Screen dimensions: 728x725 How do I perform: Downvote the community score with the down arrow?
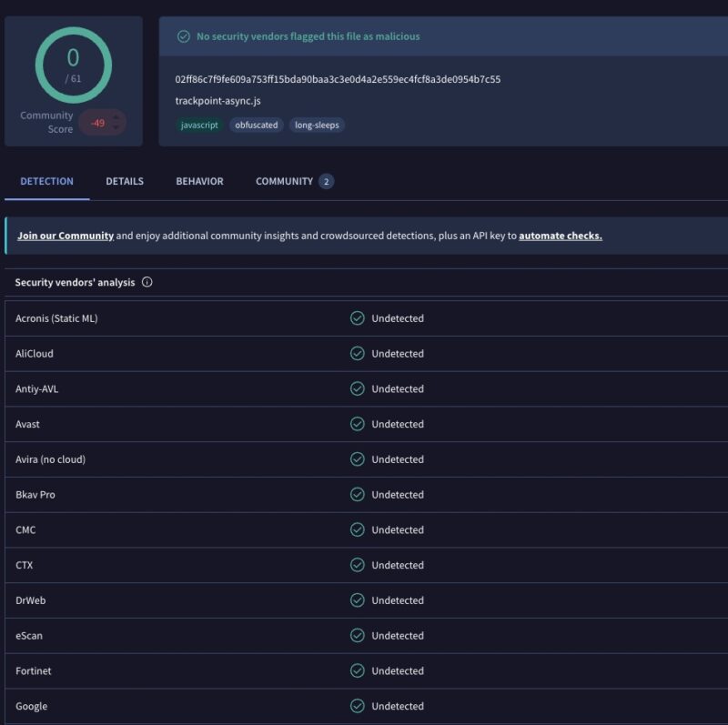coord(116,127)
